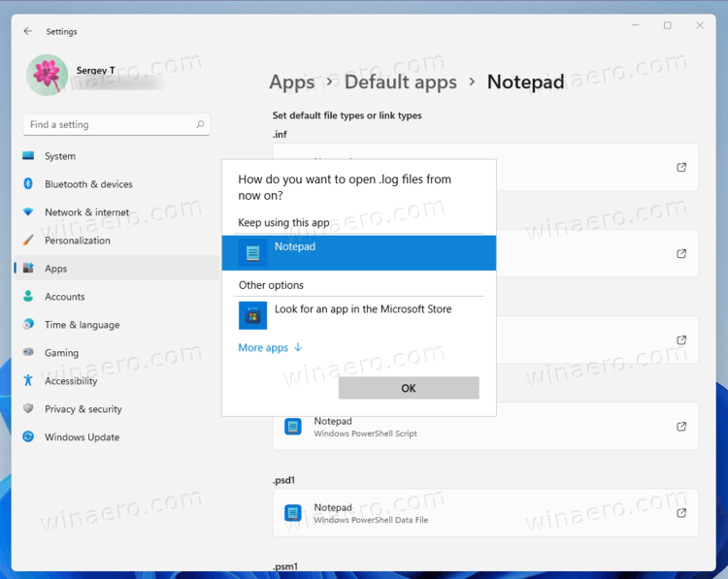Go back with the Settings arrow

click(x=28, y=31)
